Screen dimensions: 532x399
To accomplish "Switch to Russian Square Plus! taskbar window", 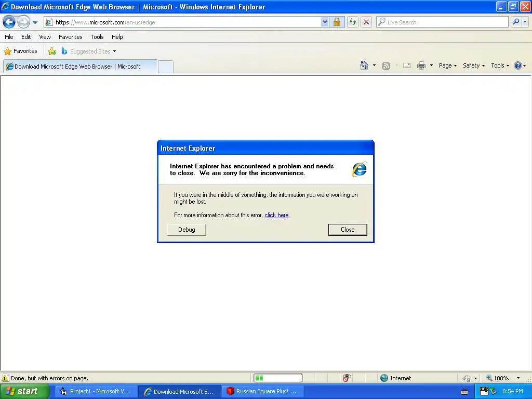I will tap(262, 392).
